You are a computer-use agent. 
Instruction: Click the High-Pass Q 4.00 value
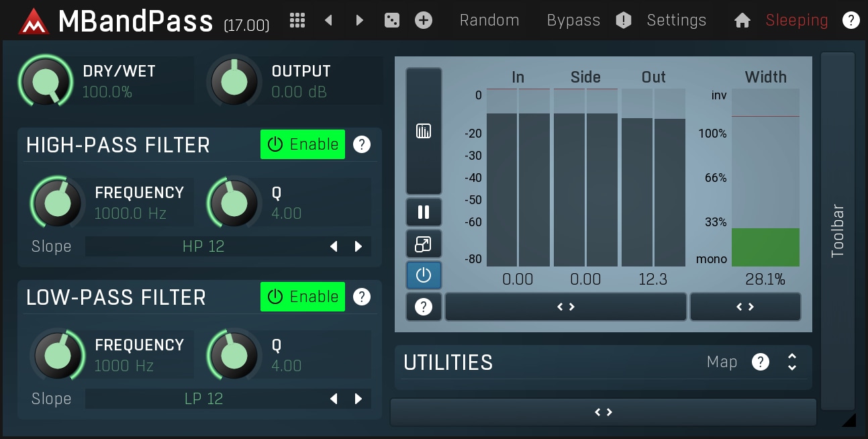point(287,213)
